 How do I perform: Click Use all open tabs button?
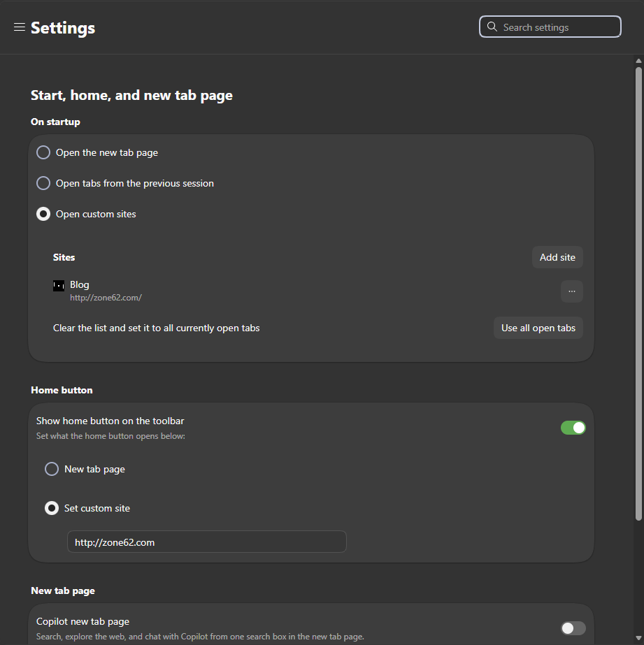point(538,328)
